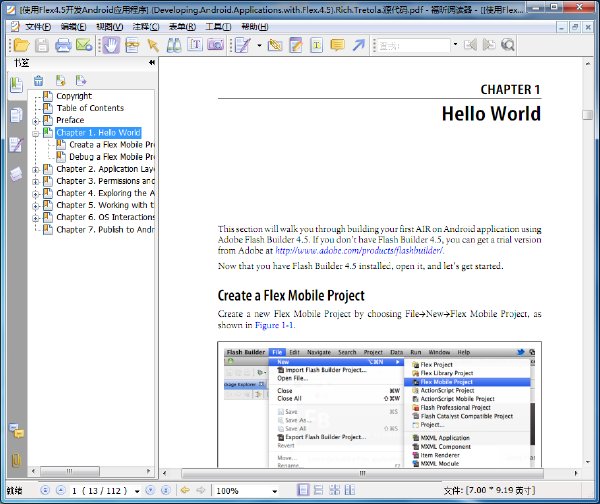Open the Create a Flex Mobile Project bookmark

pos(112,145)
